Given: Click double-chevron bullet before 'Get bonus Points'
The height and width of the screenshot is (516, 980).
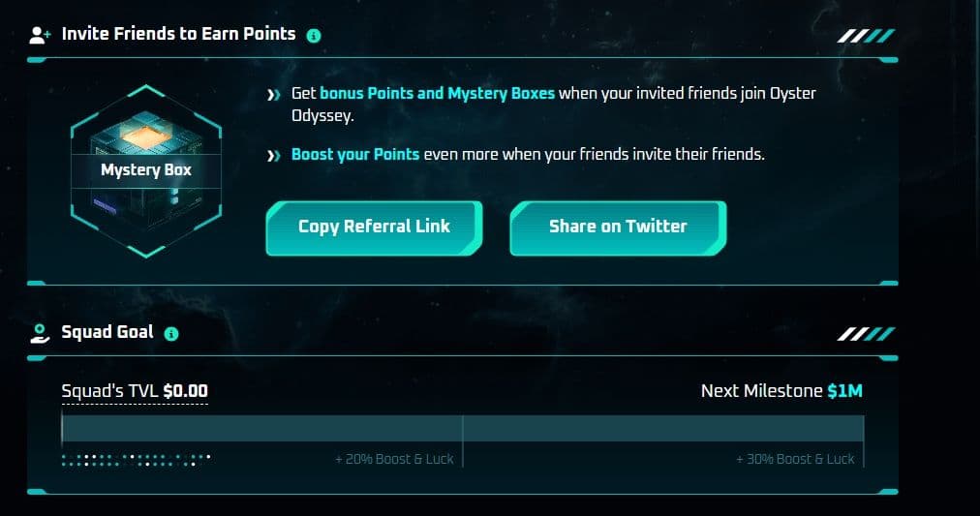Looking at the screenshot, I should [274, 95].
